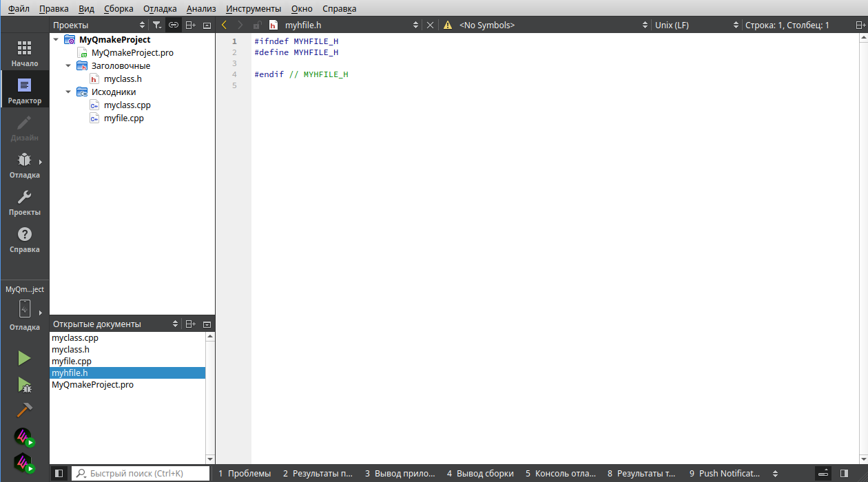Switch to Отладка mode with the bug icon
The image size is (868, 482).
[x=24, y=165]
